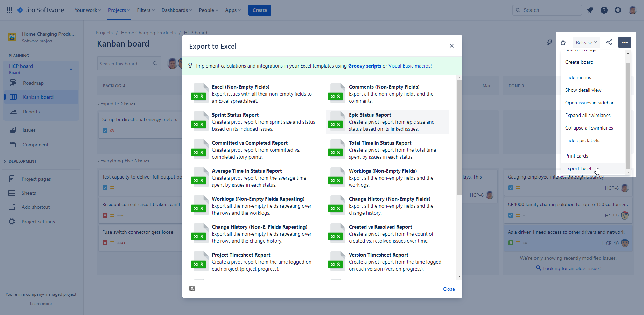Click the XLS icon for Epic Status Report
Image resolution: width=644 pixels, height=315 pixels.
[x=336, y=121]
